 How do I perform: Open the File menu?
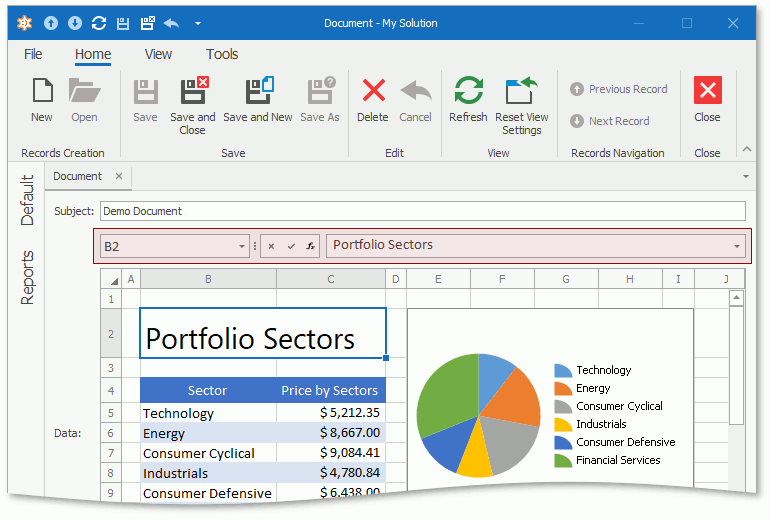(x=33, y=54)
